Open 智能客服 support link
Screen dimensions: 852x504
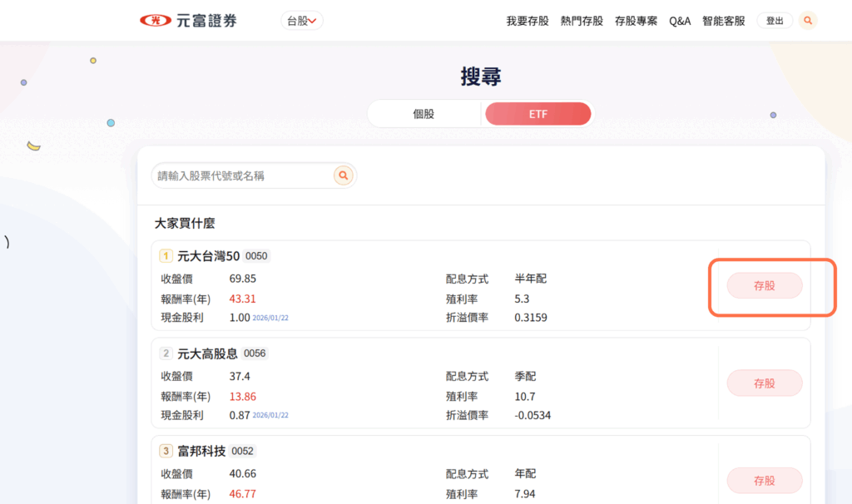coord(724,21)
